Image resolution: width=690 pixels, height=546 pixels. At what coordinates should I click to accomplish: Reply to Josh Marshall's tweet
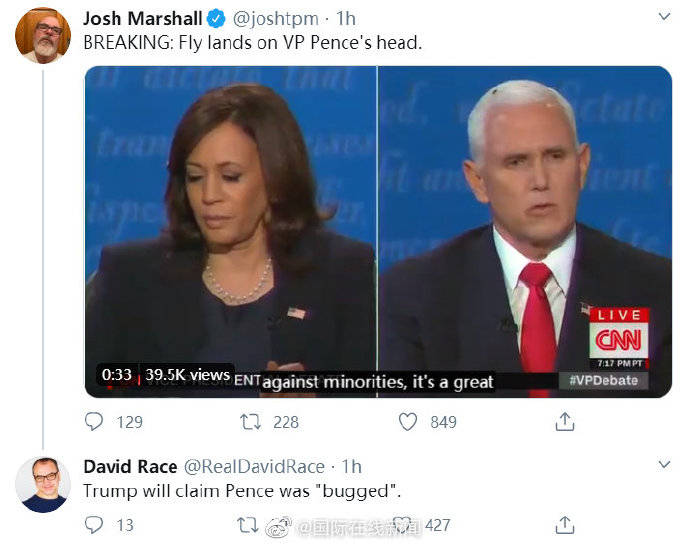94,422
